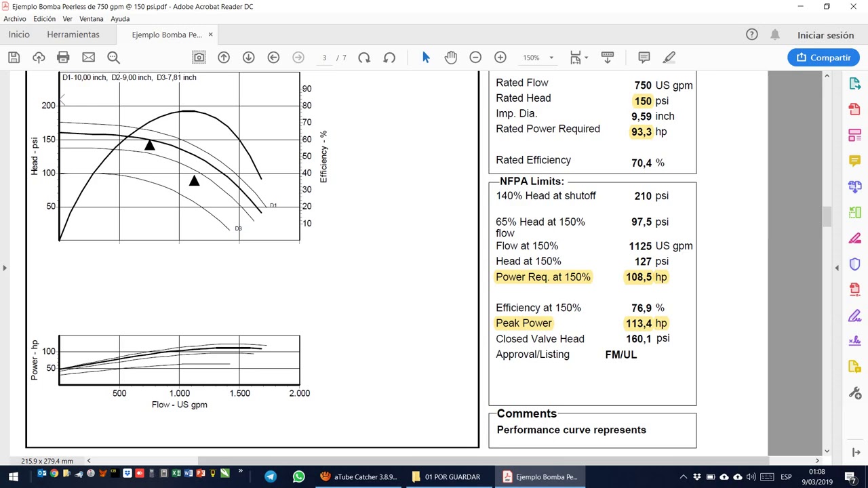The height and width of the screenshot is (488, 868).
Task: Click the horizontal scrollbar left arrow
Action: 88,461
